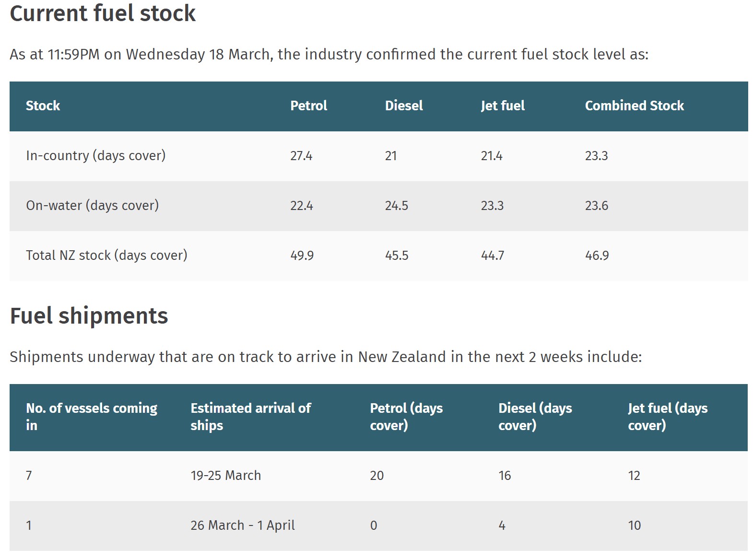
Task: Select the "Stock" column header
Action: (x=43, y=106)
